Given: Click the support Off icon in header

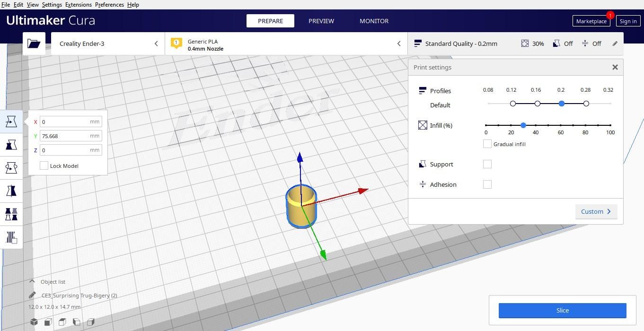Looking at the screenshot, I should [556, 44].
